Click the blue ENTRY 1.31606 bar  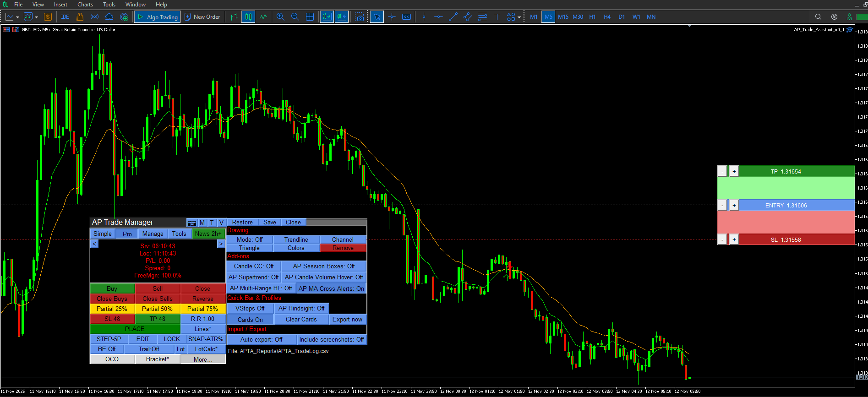tap(797, 205)
